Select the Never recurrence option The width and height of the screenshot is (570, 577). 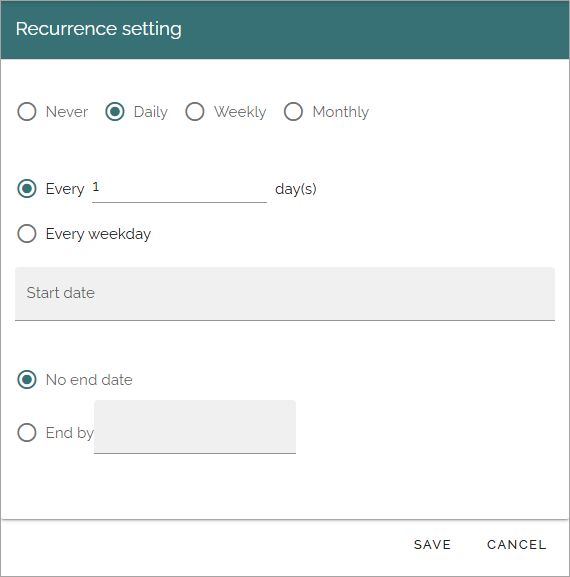click(27, 111)
